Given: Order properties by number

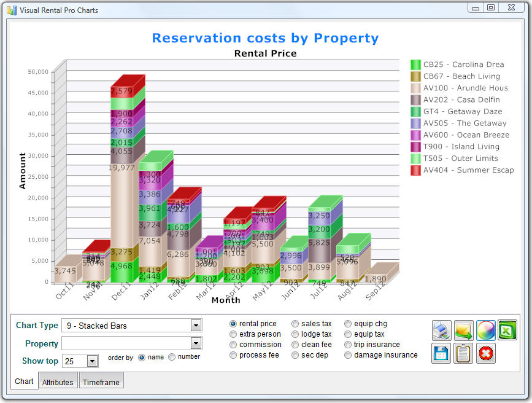Looking at the screenshot, I should 172,357.
